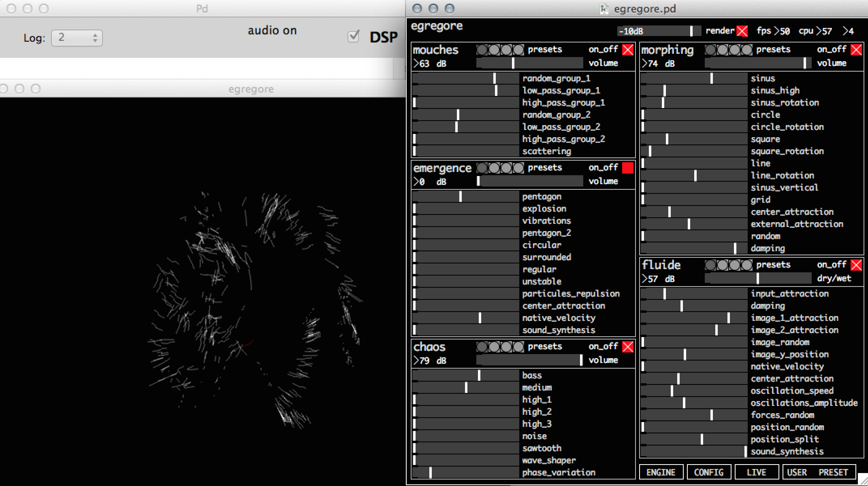Click the egregore.pd document proxy icon
Screen dimensions: 868x486
[604, 9]
